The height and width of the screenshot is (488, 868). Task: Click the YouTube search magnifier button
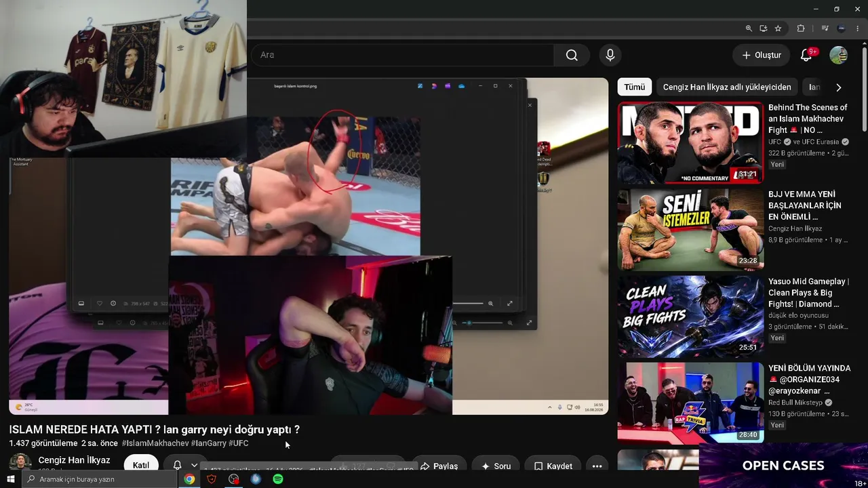(x=572, y=55)
